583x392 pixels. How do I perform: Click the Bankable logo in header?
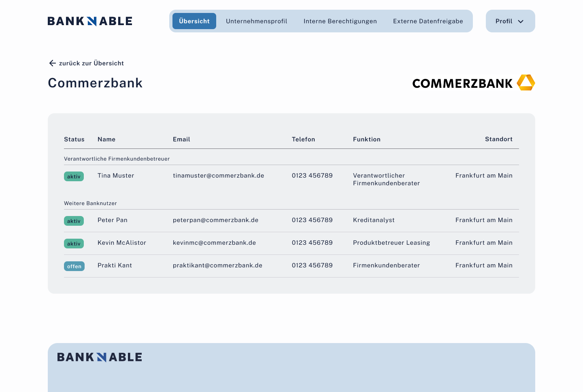90,21
